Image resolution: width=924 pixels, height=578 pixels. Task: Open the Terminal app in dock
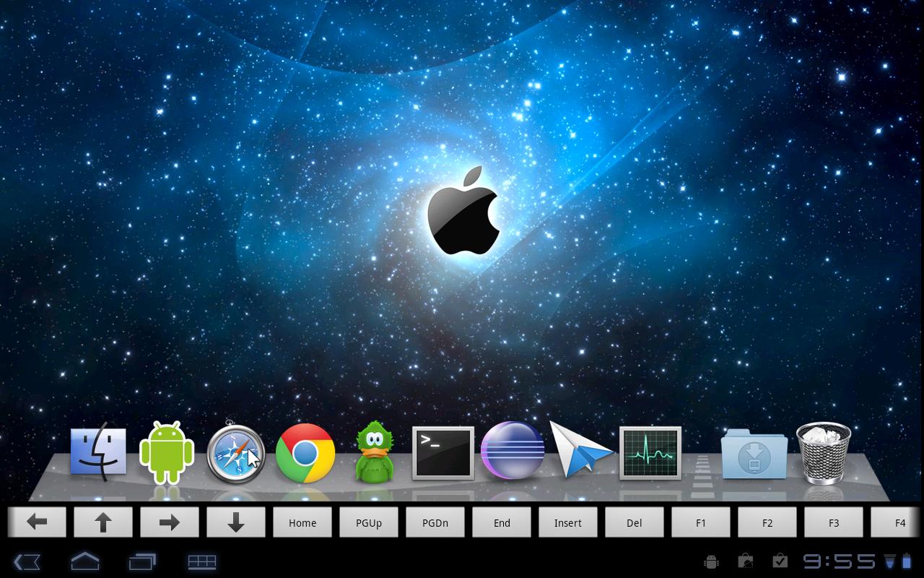click(443, 453)
